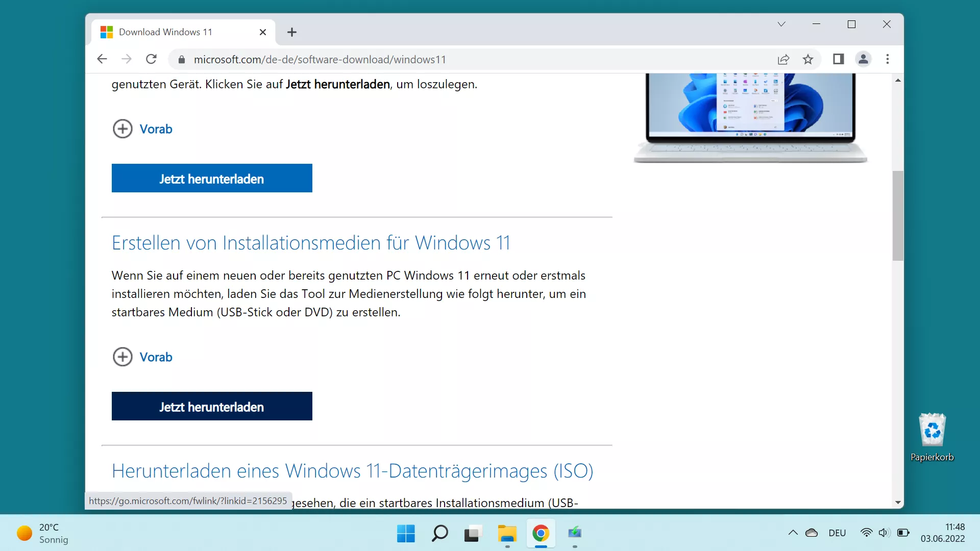980x551 pixels.
Task: Show hidden system tray icons
Action: tap(793, 533)
